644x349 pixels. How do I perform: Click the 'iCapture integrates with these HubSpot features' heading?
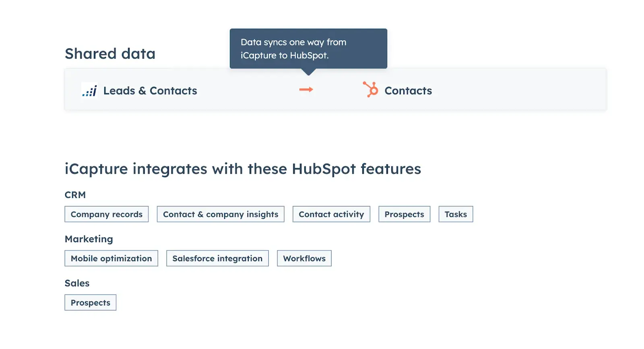243,169
